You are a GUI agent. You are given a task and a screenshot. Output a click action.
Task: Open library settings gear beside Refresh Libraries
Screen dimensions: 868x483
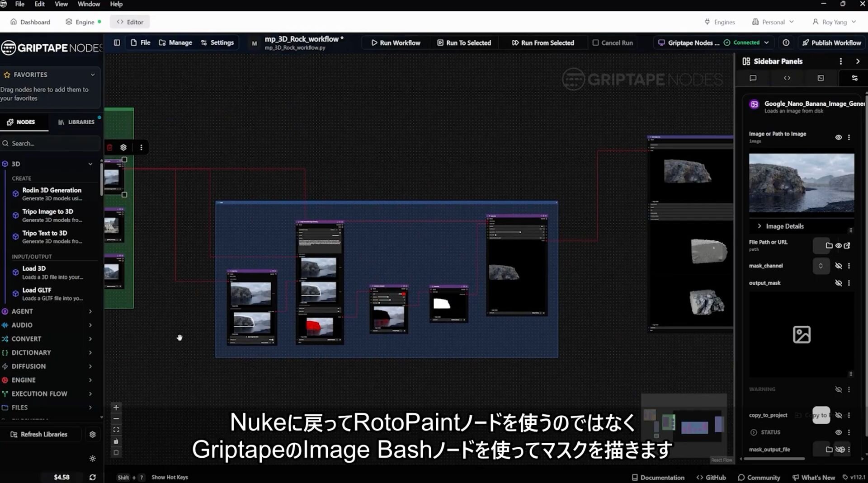[x=93, y=434]
